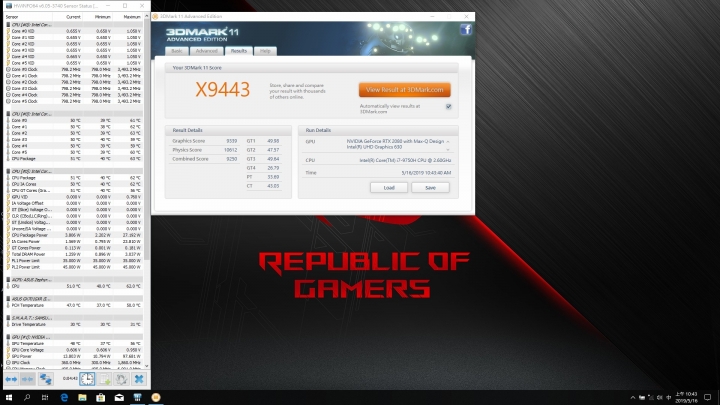
Task: Click the GPU list down arrow in Run Details
Action: [448, 150]
